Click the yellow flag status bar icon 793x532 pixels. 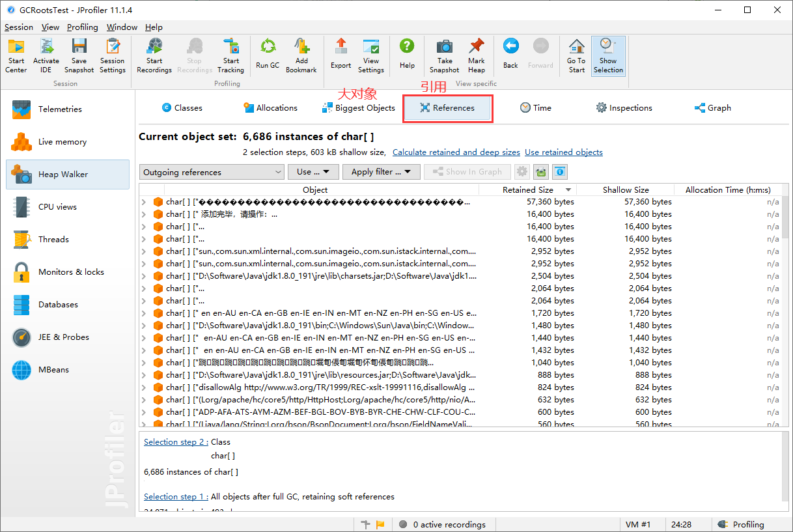(x=380, y=524)
